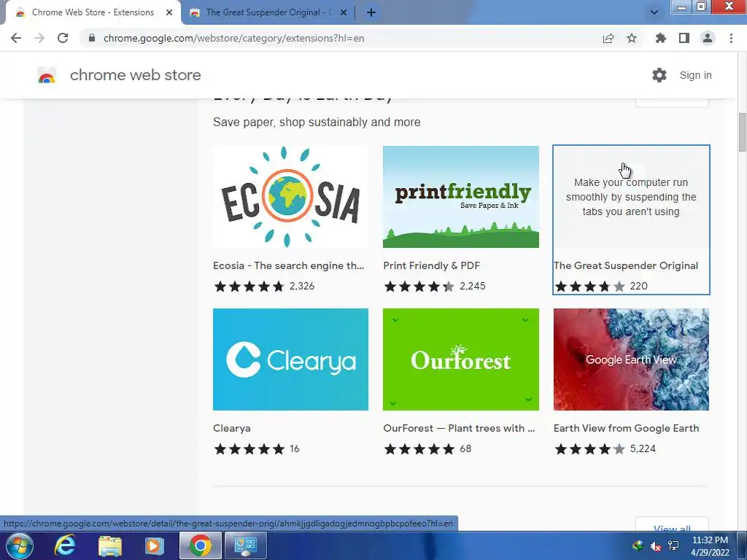Viewport: 747px width, 560px height.
Task: Launch Internet Explorer from the taskbar
Action: (65, 545)
